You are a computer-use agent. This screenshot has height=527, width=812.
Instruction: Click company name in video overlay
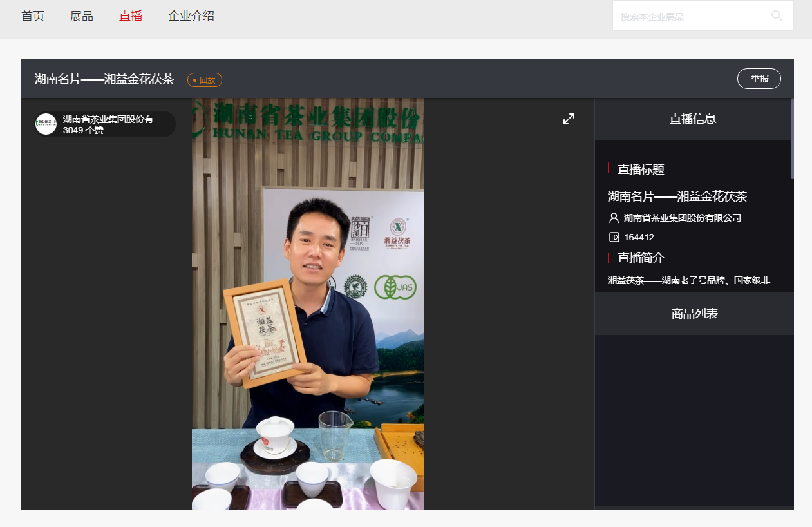pyautogui.click(x=112, y=119)
